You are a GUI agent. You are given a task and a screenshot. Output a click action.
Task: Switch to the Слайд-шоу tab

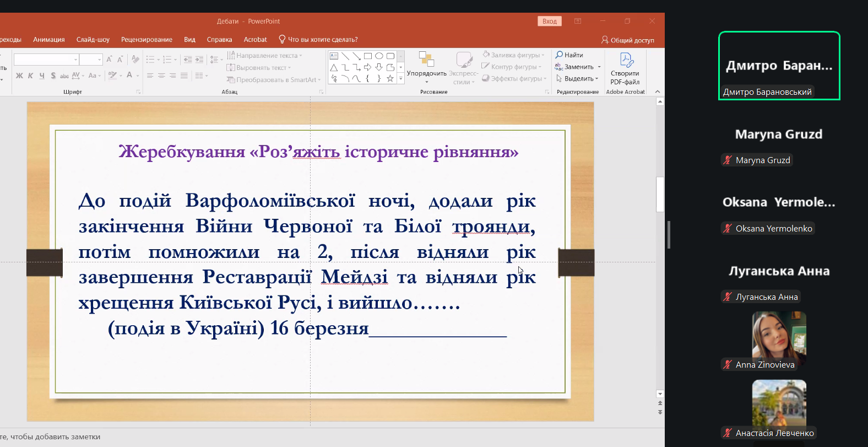[93, 40]
